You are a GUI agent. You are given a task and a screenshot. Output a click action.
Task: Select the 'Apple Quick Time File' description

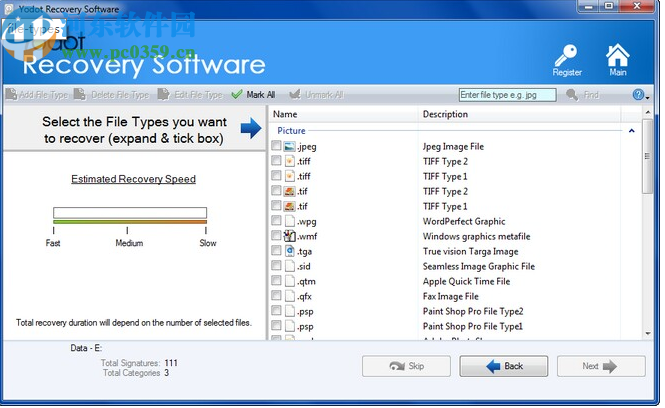coord(466,282)
